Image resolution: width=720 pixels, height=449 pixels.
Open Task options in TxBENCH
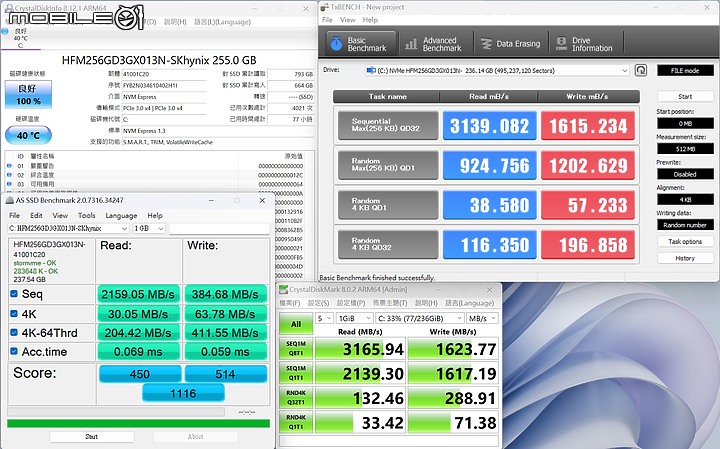(x=685, y=241)
